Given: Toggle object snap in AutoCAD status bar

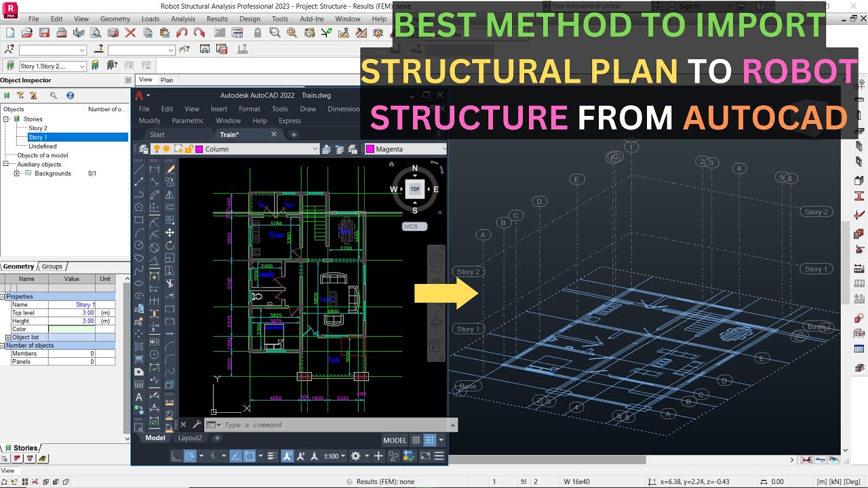Looking at the screenshot, I should [x=249, y=456].
